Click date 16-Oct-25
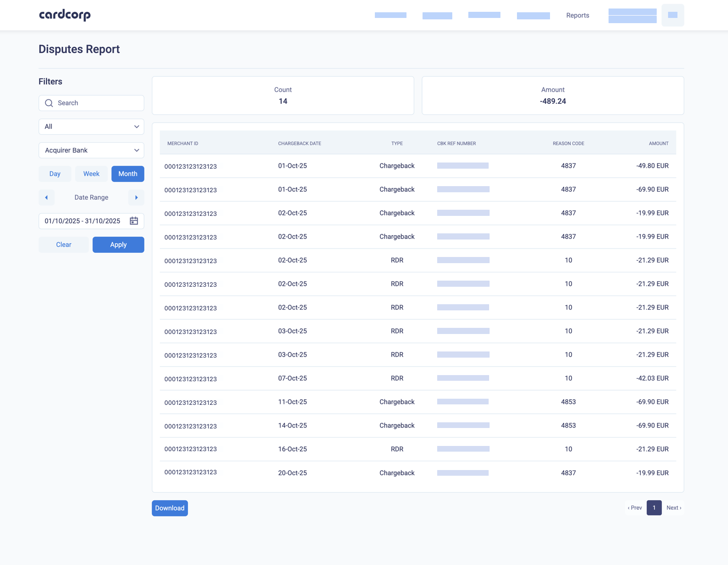 click(293, 449)
